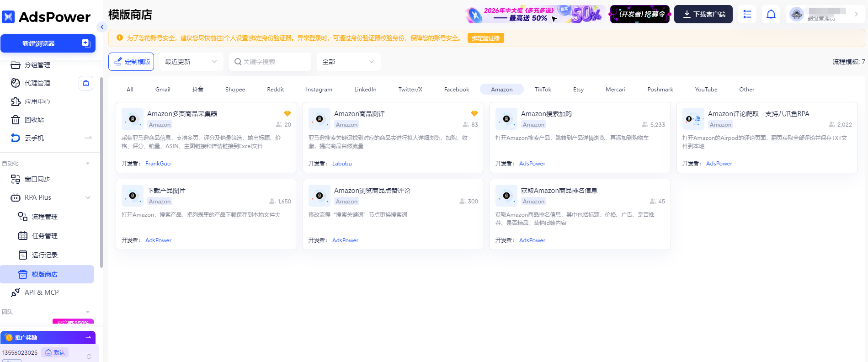Image resolution: width=868 pixels, height=362 pixels.
Task: Open API & MCP item
Action: (x=42, y=293)
